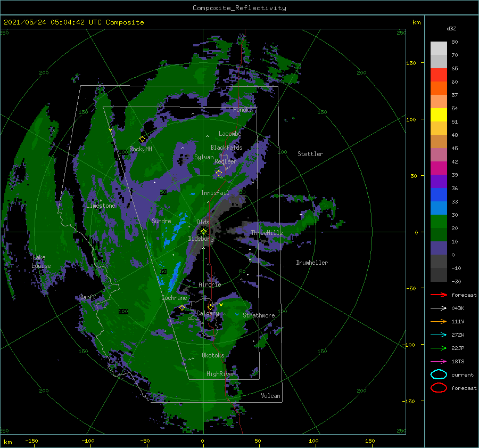479x448 pixels.
Task: Click the yellow 51 dBZ legend swatch
Action: pyautogui.click(x=439, y=115)
